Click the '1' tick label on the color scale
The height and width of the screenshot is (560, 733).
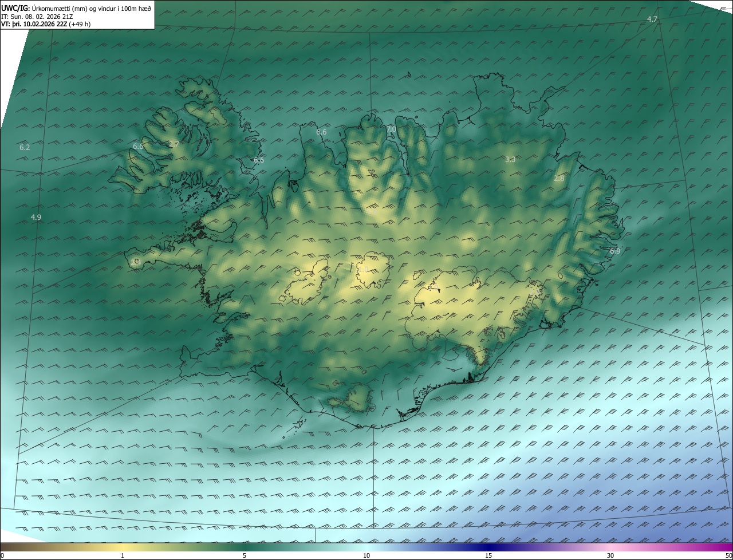pyautogui.click(x=123, y=555)
